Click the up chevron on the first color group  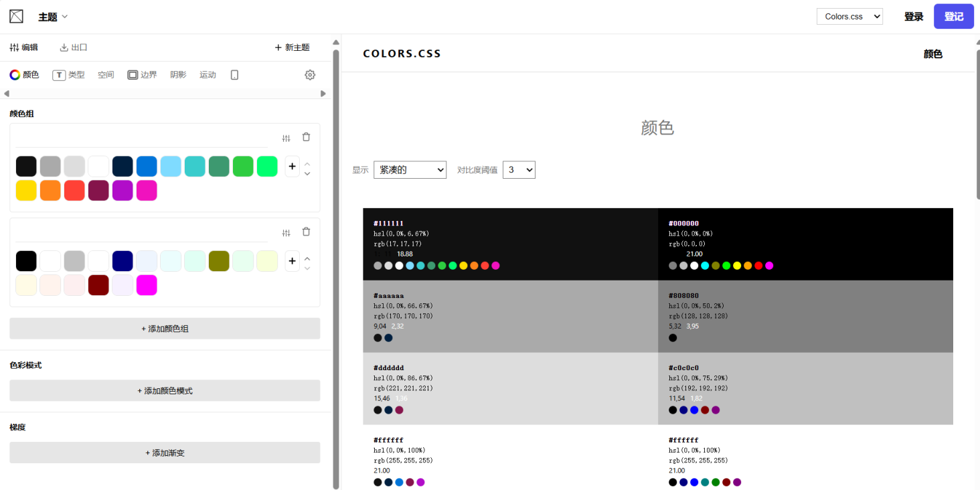pos(307,163)
